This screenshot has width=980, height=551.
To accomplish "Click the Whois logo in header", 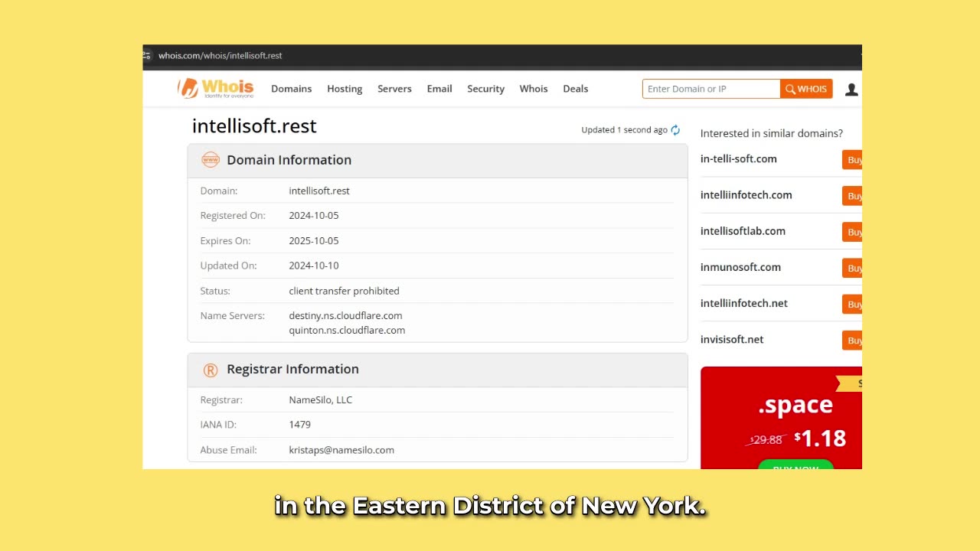I will click(215, 88).
